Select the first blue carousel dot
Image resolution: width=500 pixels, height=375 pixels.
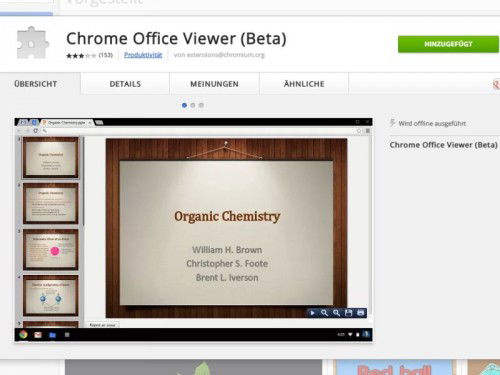coord(184,105)
